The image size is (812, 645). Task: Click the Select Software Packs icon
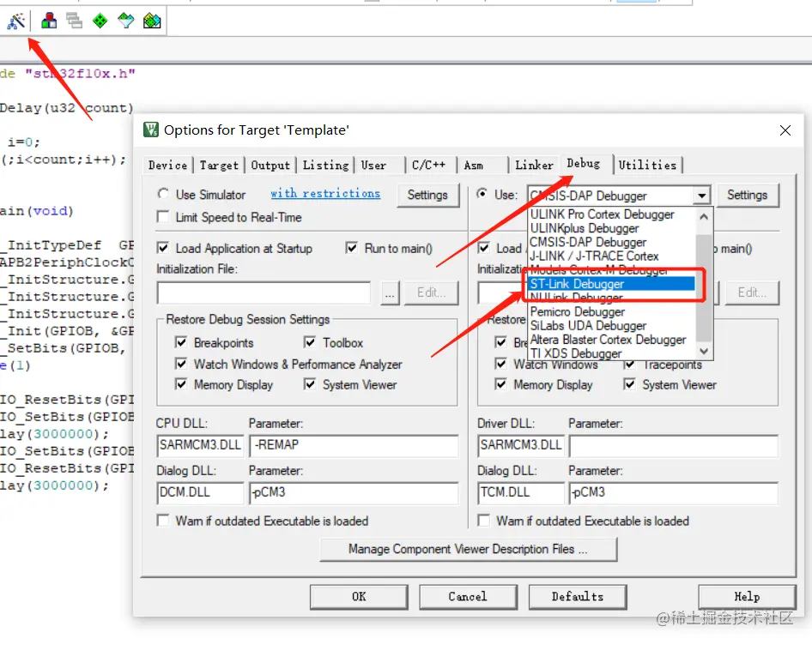coord(126,21)
